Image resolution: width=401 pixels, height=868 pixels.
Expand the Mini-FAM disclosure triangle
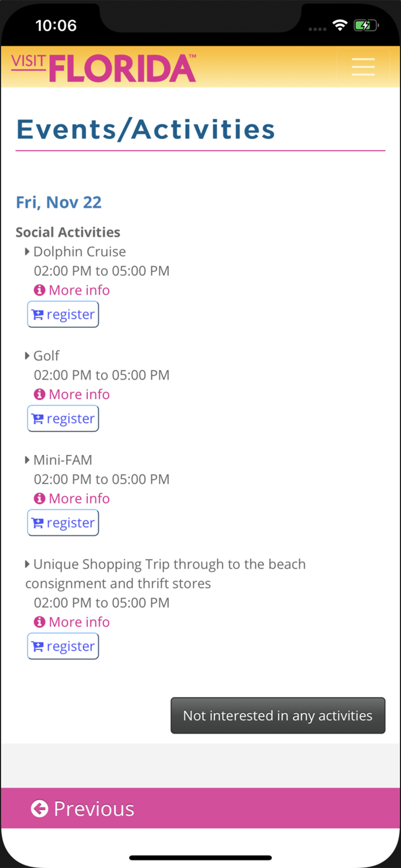27,460
